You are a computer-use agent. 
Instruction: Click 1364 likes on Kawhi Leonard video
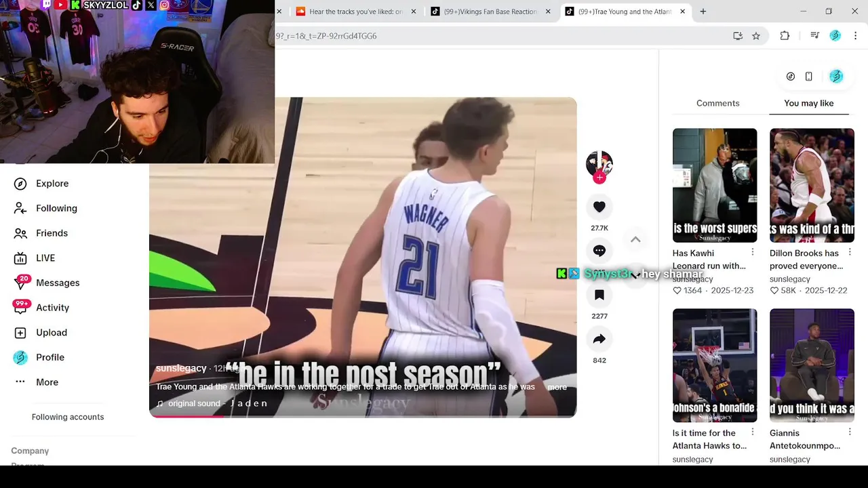[x=688, y=291]
